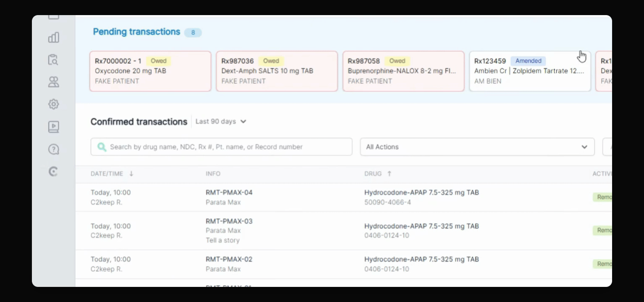Click NDC 50090-4066-4
Image resolution: width=644 pixels, height=302 pixels.
pos(387,202)
